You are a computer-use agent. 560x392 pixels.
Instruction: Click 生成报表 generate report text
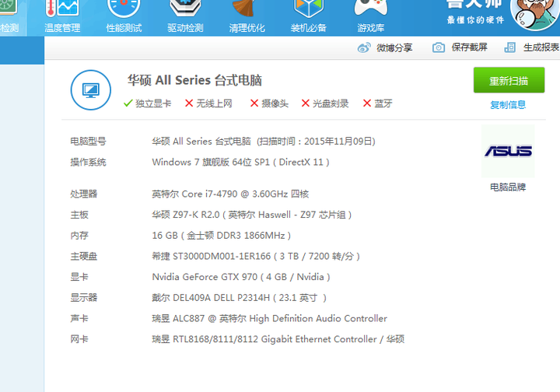tap(541, 47)
